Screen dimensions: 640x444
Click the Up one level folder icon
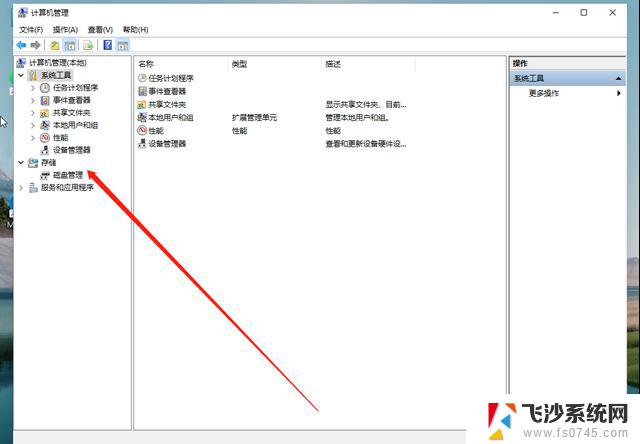coord(54,45)
